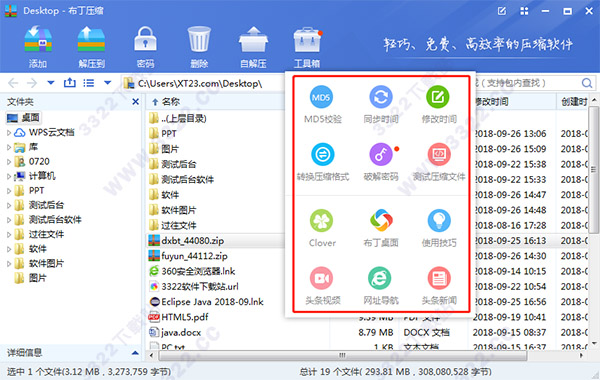600x380 pixels.
Task: Expand the WPS云文档 tree node
Action: click(9, 133)
